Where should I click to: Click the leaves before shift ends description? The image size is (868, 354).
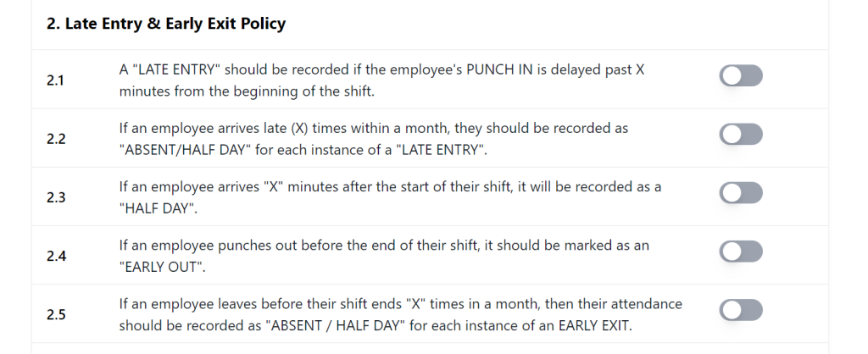[x=400, y=304]
